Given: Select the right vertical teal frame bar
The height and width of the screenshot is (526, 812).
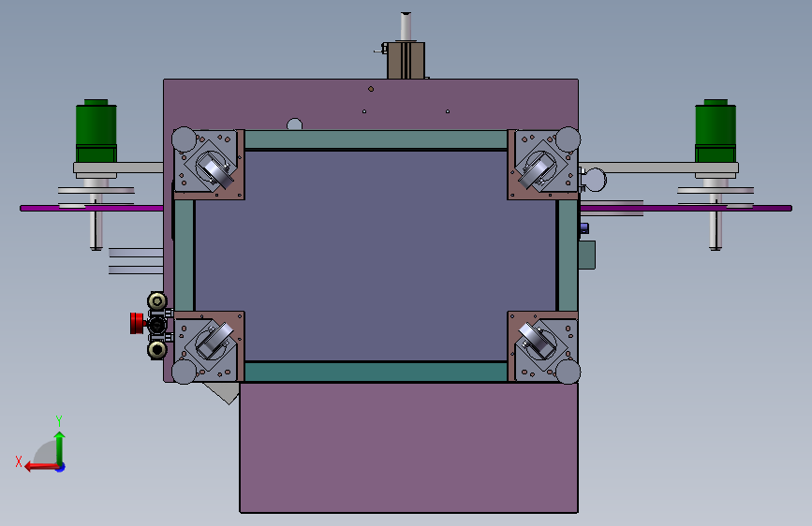Looking at the screenshot, I should (x=568, y=256).
